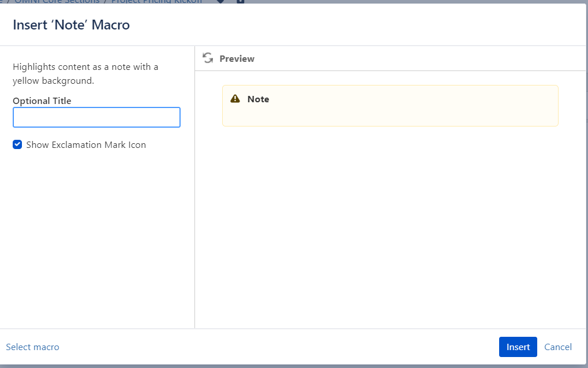
Task: Select the exclamation mark icon in the note box
Action: 234,98
